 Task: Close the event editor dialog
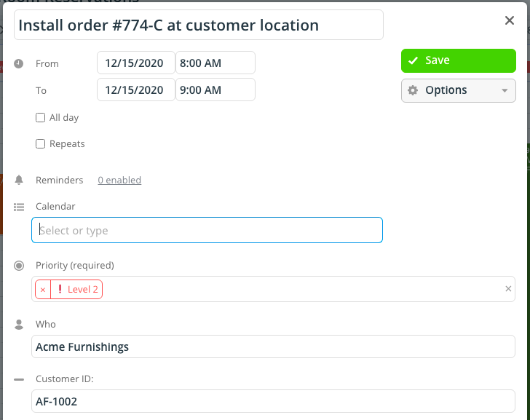pos(510,20)
